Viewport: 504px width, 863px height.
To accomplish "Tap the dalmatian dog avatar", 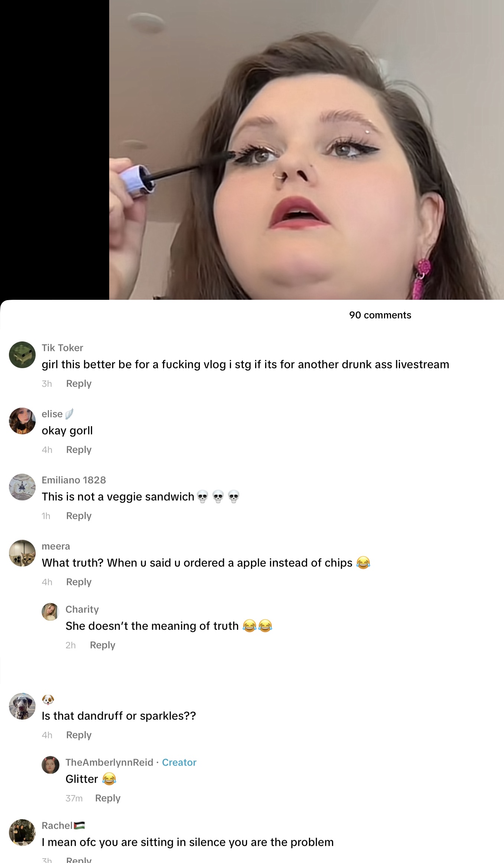I will point(22,706).
